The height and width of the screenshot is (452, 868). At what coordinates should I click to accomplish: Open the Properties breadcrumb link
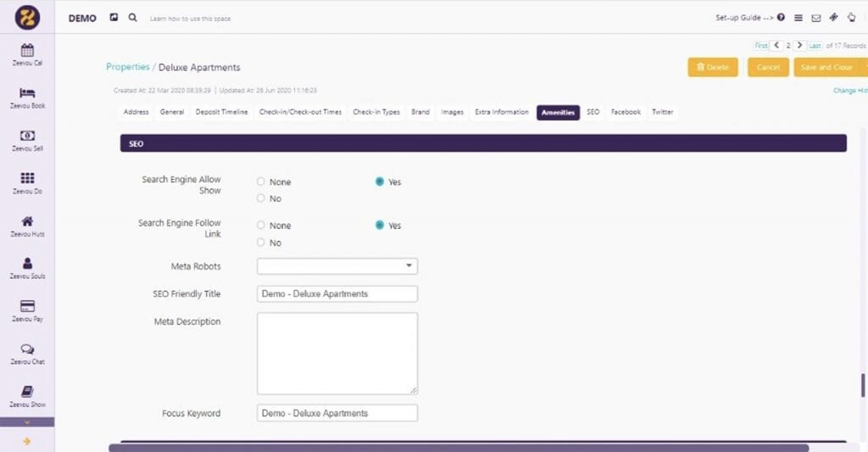pos(128,66)
